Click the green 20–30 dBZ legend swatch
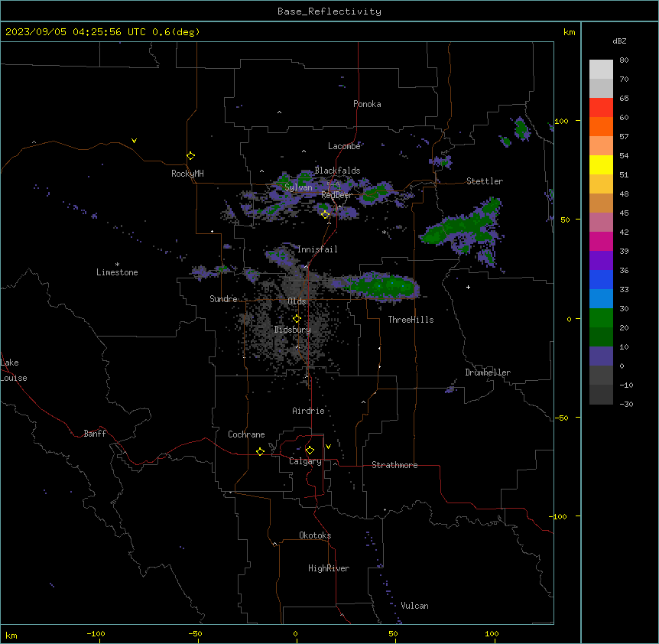This screenshot has width=659, height=644. (601, 318)
